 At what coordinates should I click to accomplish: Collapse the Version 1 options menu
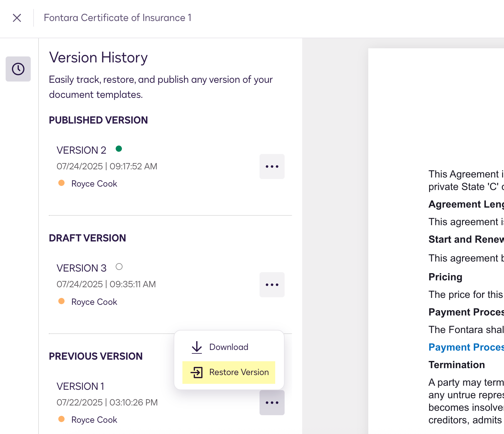(x=272, y=403)
